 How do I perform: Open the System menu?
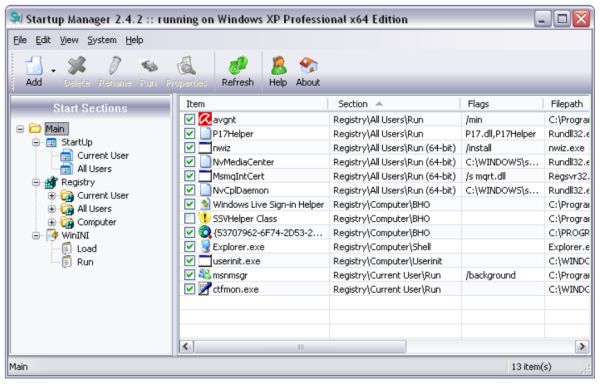point(102,40)
